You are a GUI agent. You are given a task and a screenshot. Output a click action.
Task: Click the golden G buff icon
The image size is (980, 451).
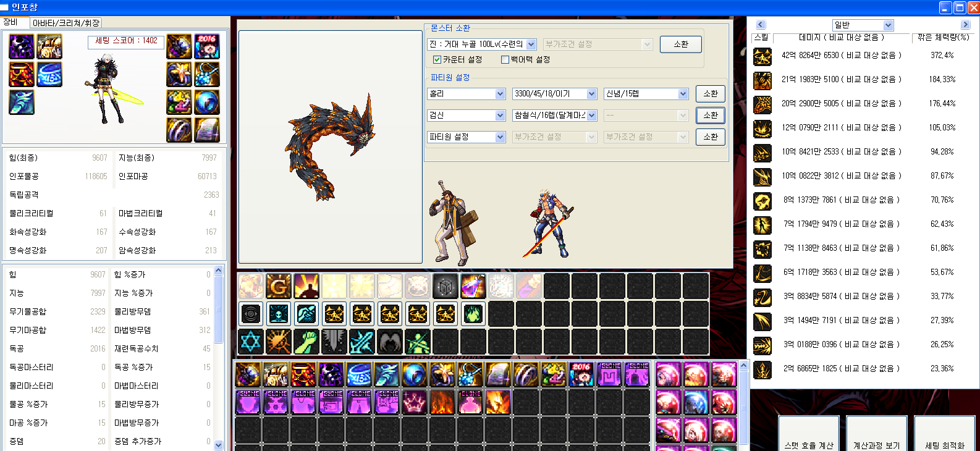pos(279,286)
